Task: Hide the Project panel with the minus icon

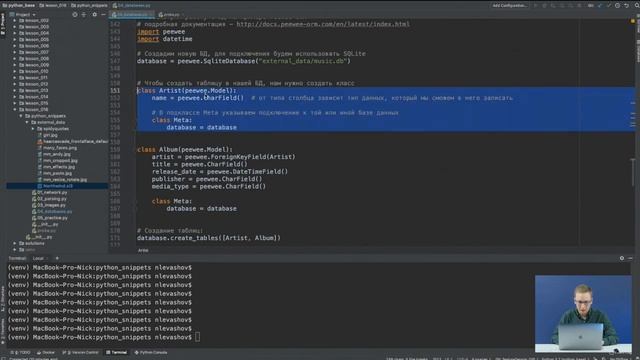Action: pos(103,14)
